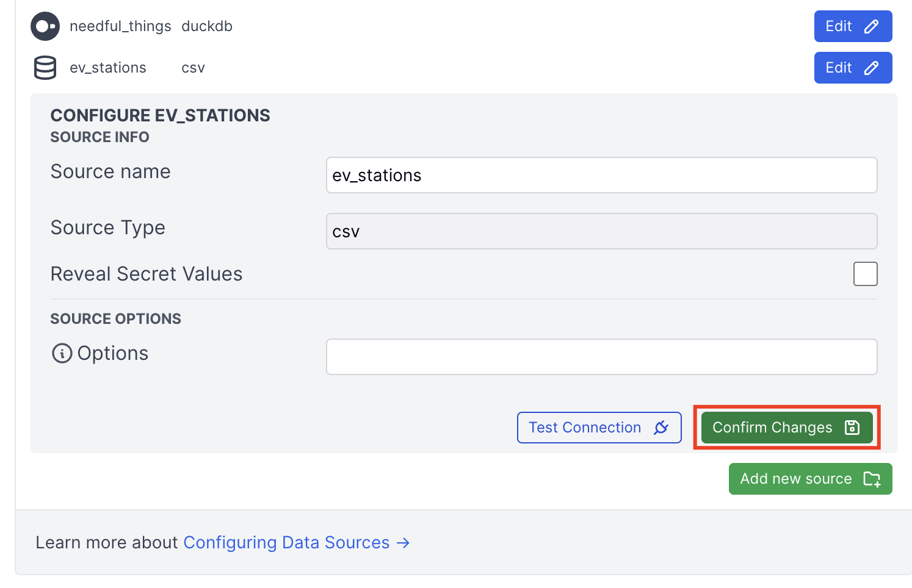The image size is (912, 588).
Task: Enable the Reveal Secret Values checkbox
Action: click(865, 274)
